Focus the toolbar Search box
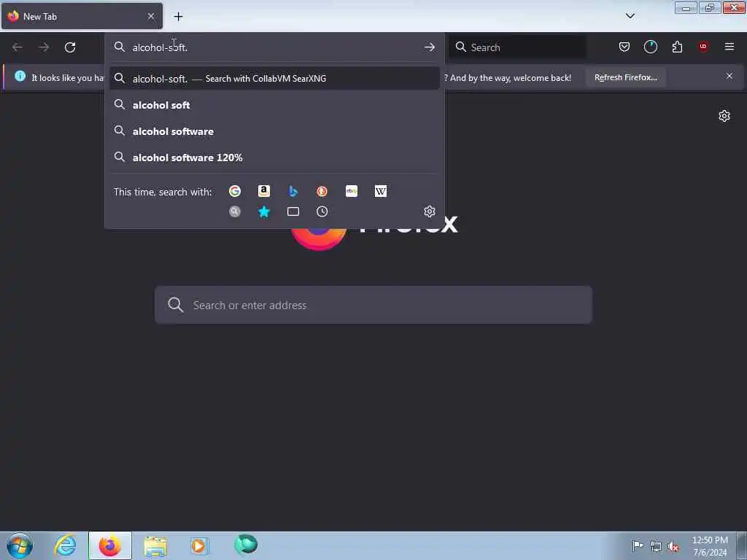 pos(517,47)
